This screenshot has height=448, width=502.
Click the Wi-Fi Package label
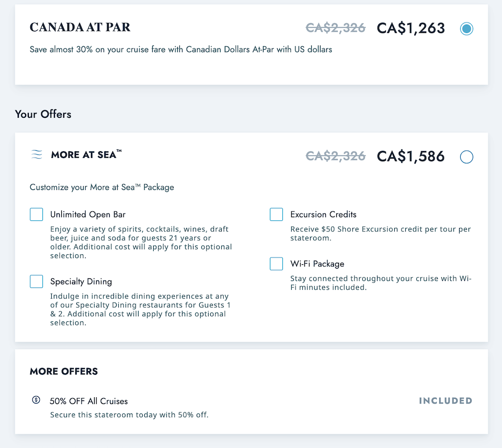coord(317,264)
